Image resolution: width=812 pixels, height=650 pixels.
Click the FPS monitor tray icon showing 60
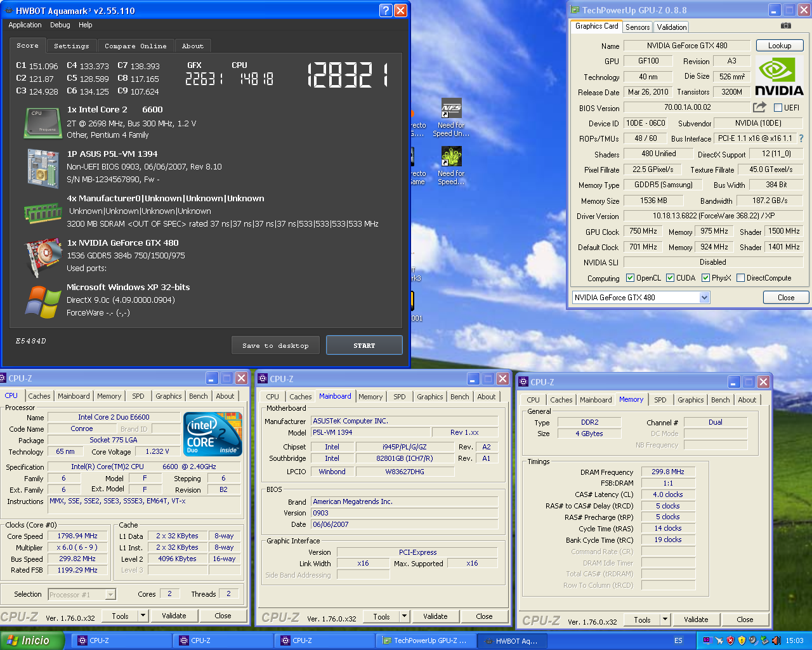point(707,640)
